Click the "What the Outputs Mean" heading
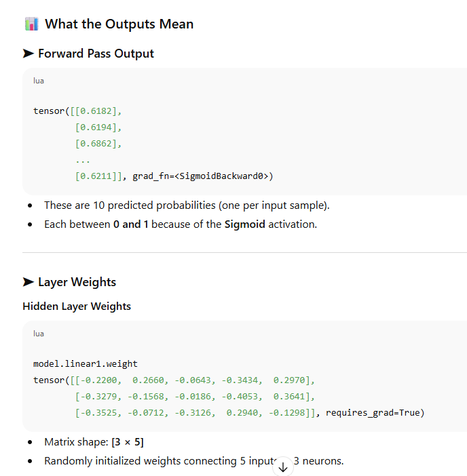The width and height of the screenshot is (467, 476). 119,24
